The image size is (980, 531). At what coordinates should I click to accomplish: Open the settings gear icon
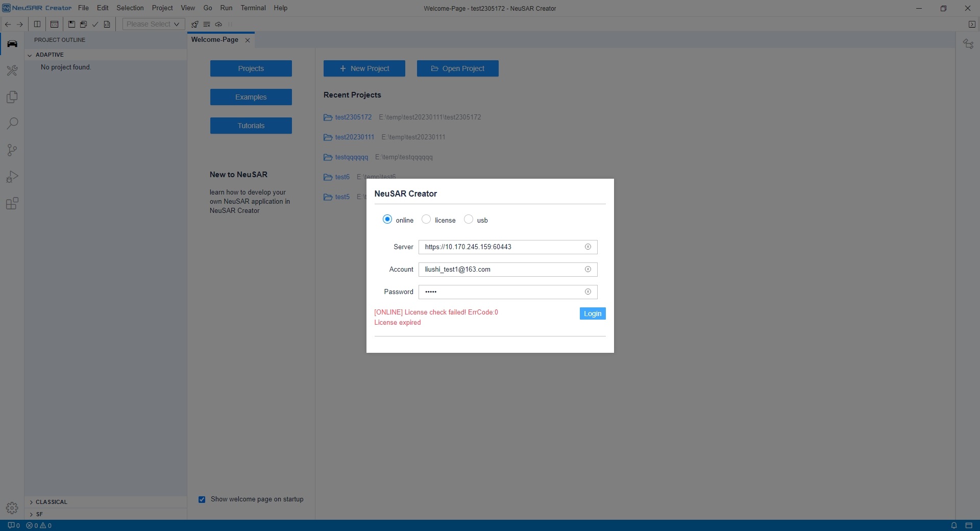click(12, 508)
